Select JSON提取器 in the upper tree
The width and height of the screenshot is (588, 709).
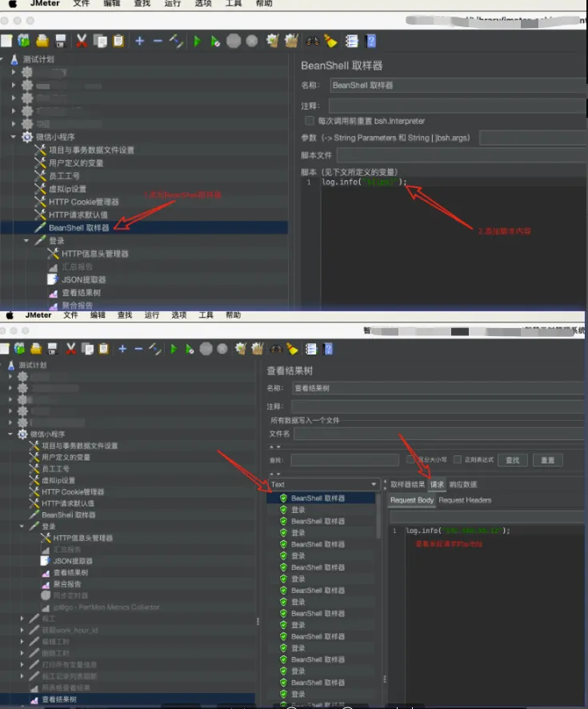tap(83, 279)
